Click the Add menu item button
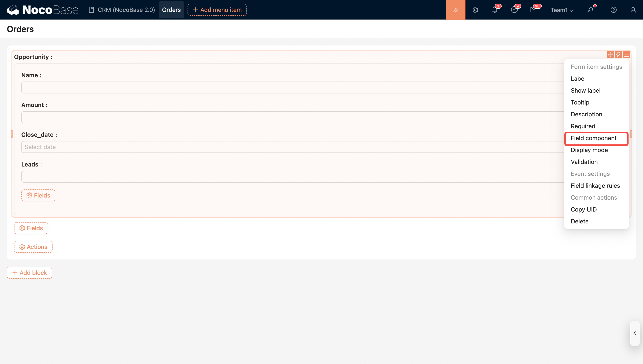643x364 pixels. 217,10
